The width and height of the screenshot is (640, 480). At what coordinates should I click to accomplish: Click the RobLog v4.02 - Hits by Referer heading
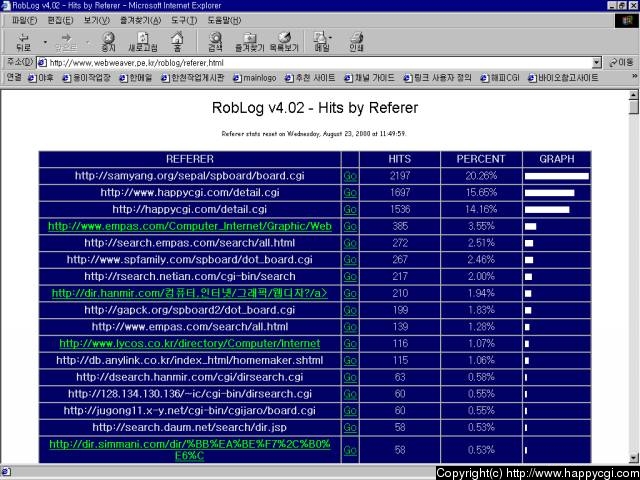315,108
